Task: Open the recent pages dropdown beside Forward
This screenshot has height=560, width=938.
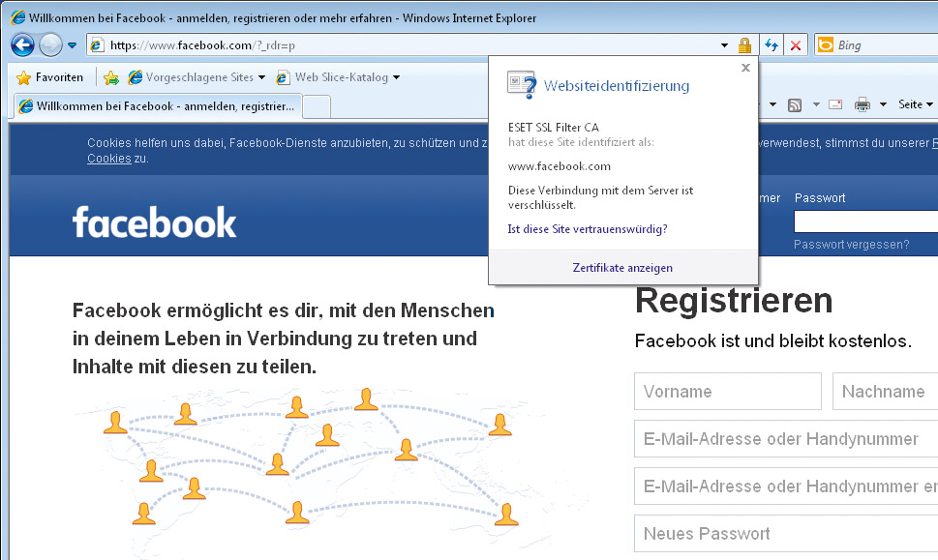Action: pyautogui.click(x=73, y=45)
